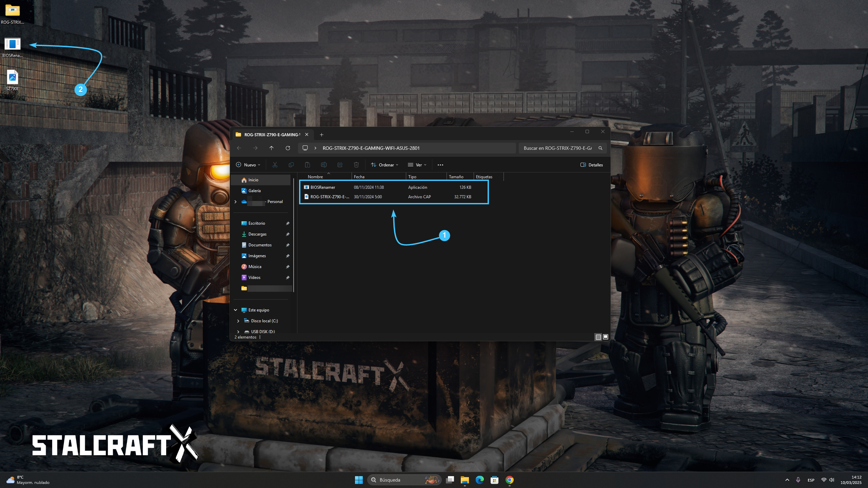The image size is (868, 488).
Task: Open Escritorio in quick access
Action: [x=261, y=223]
